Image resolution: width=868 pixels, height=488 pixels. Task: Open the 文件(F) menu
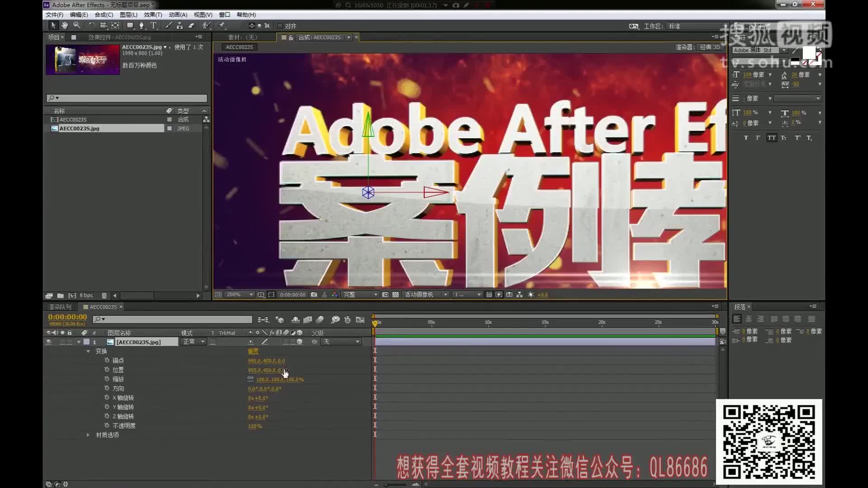54,15
